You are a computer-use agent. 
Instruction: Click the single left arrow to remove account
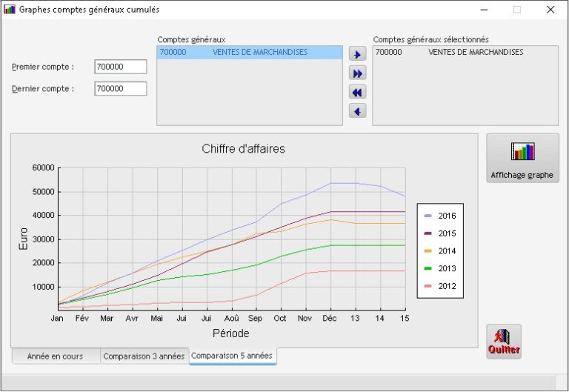coord(358,111)
